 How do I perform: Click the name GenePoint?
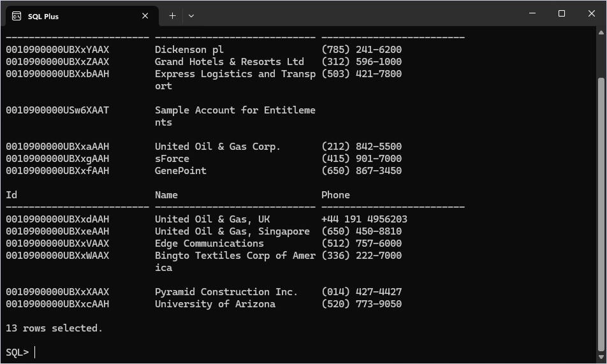[180, 170]
